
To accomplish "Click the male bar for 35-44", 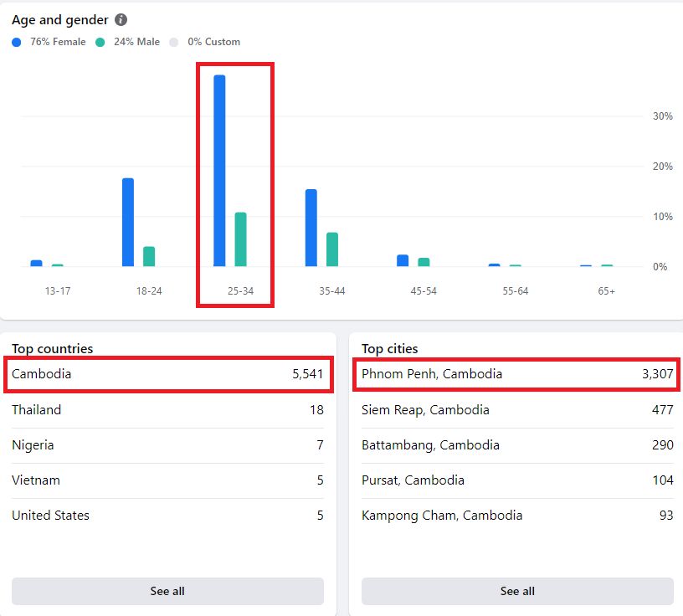I will [x=332, y=249].
